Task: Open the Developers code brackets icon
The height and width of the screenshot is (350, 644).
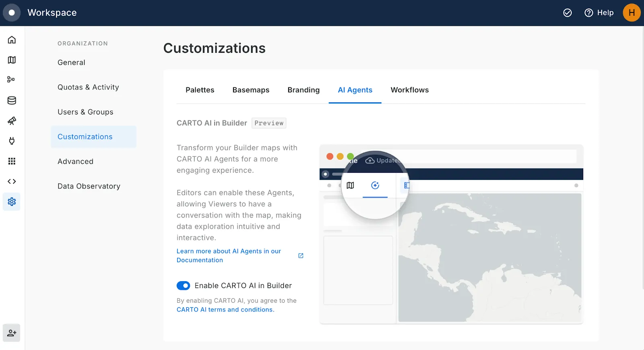Action: (x=12, y=181)
